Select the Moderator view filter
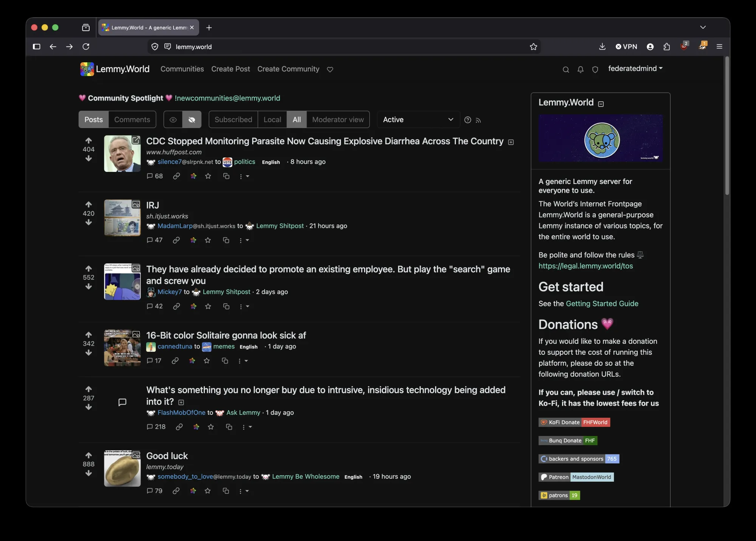 tap(338, 120)
